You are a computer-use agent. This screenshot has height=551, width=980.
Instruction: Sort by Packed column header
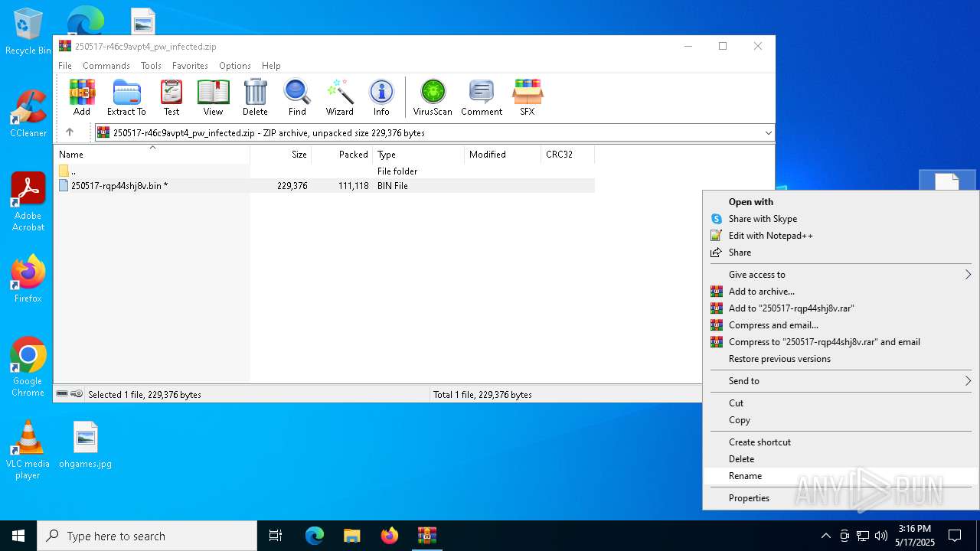(x=341, y=155)
